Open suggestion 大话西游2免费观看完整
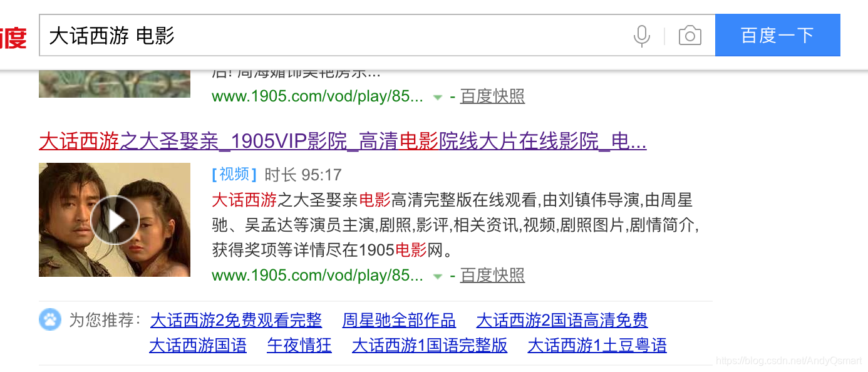The image size is (868, 372). pos(236,321)
